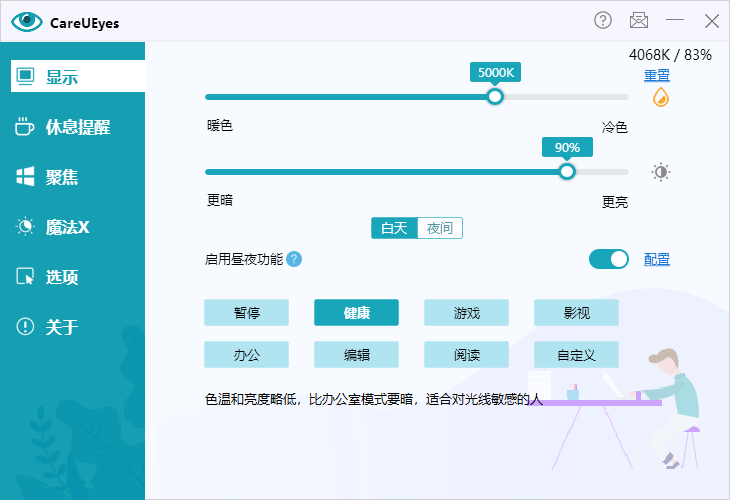Image resolution: width=730 pixels, height=500 pixels.
Task: Click the color temperature slider handle
Action: (x=494, y=97)
